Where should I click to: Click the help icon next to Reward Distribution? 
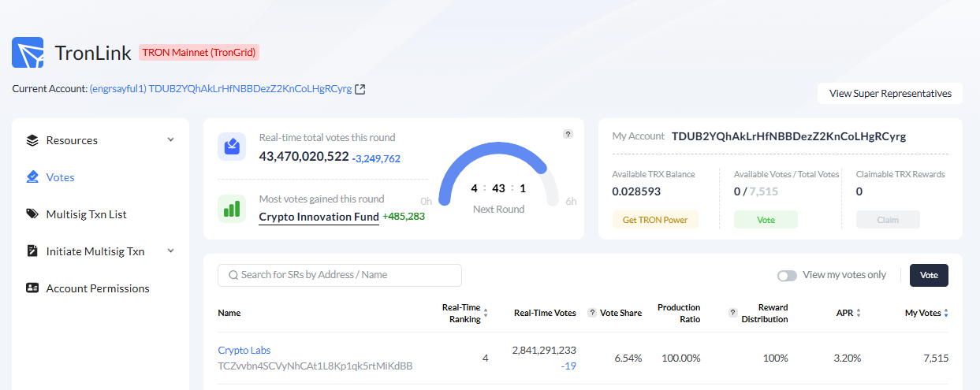click(732, 313)
